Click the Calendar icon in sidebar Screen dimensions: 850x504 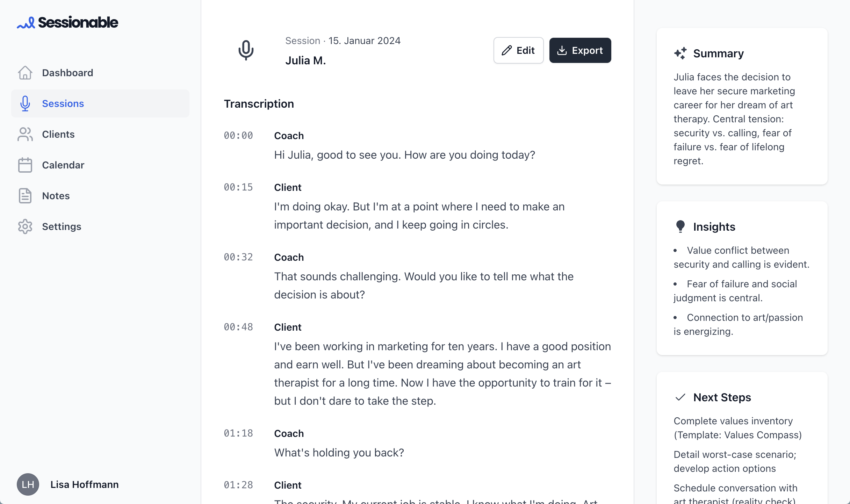(25, 165)
